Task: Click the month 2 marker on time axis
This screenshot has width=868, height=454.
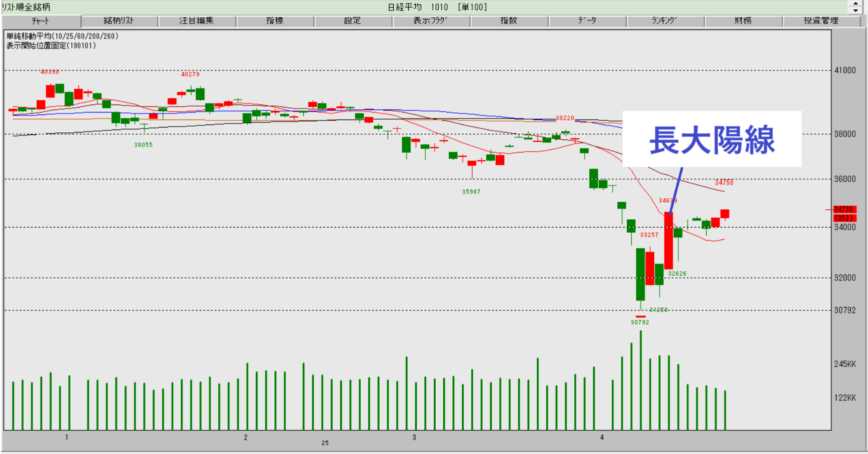Action: 246,437
